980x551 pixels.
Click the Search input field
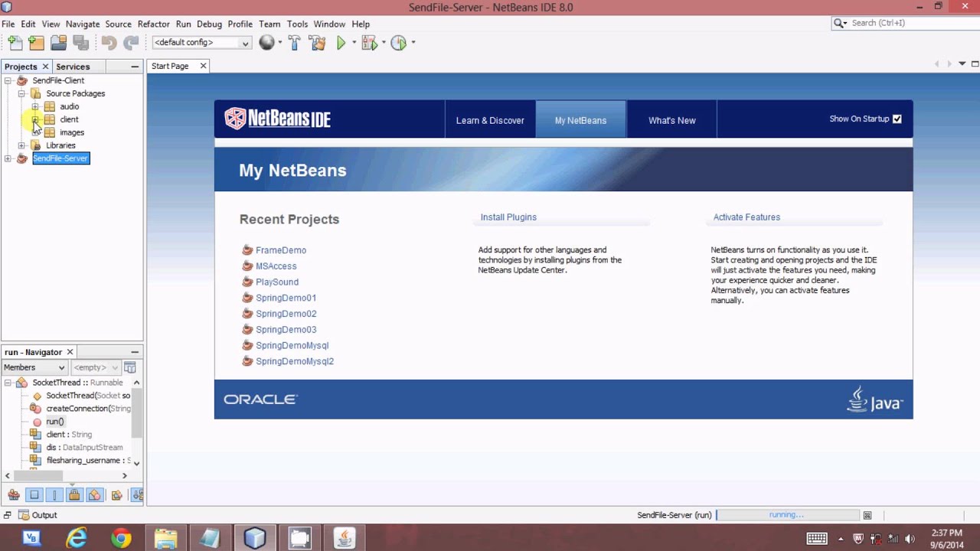click(912, 23)
